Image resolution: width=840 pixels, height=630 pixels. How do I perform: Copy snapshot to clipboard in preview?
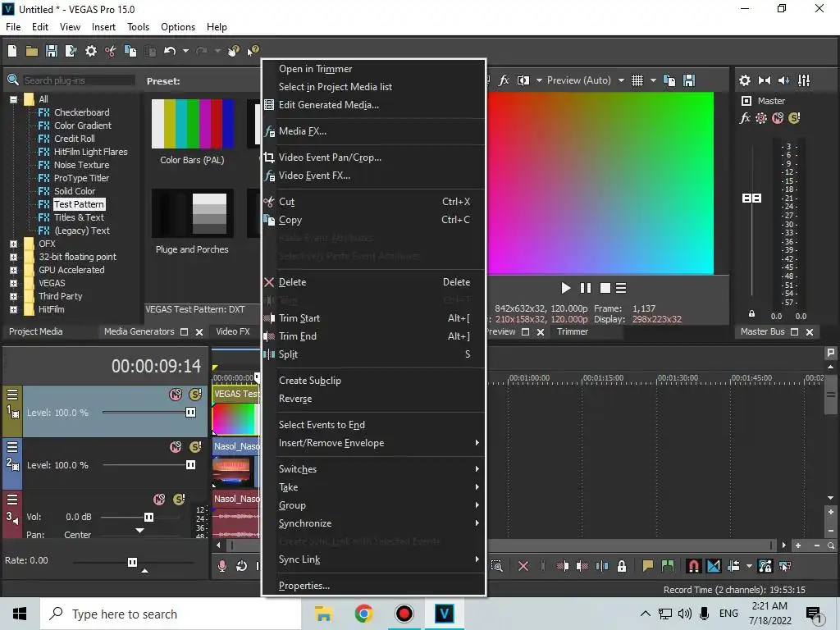[669, 80]
